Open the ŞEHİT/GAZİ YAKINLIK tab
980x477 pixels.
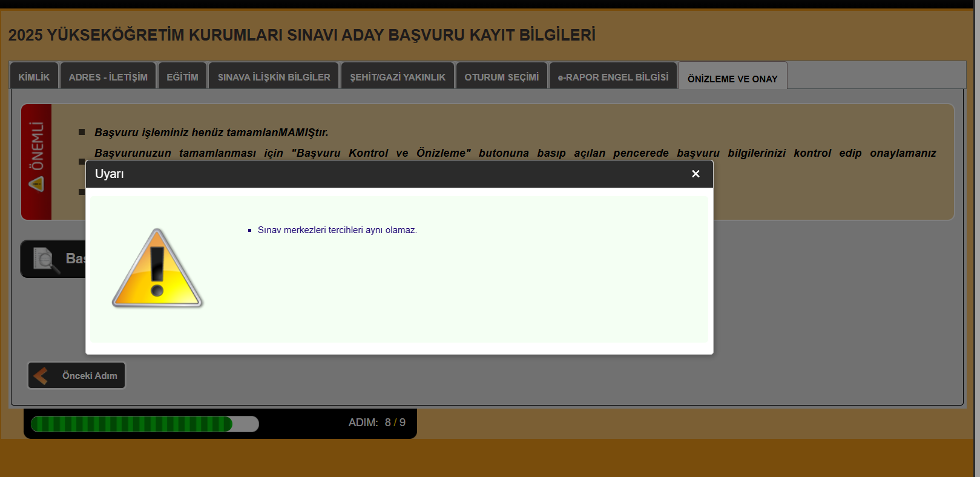pos(398,76)
